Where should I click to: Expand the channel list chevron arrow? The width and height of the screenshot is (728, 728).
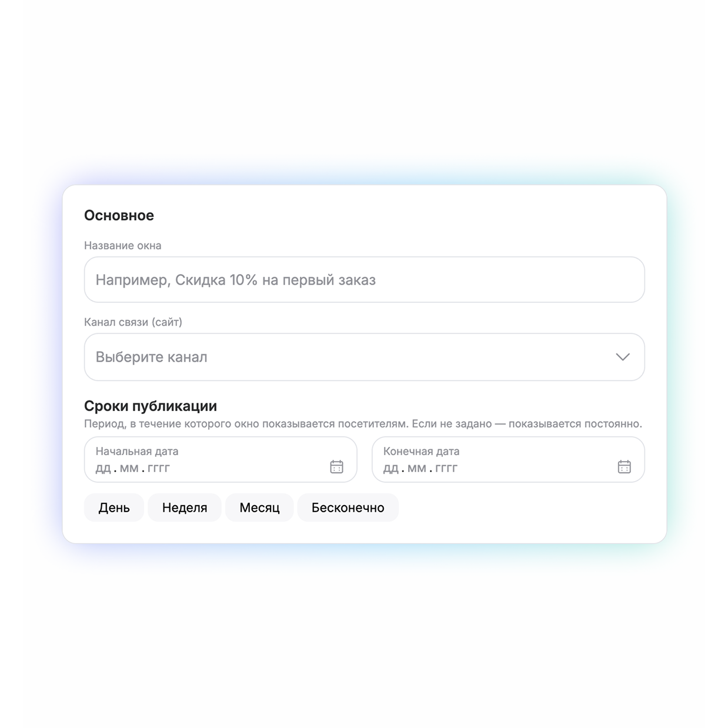tap(623, 357)
